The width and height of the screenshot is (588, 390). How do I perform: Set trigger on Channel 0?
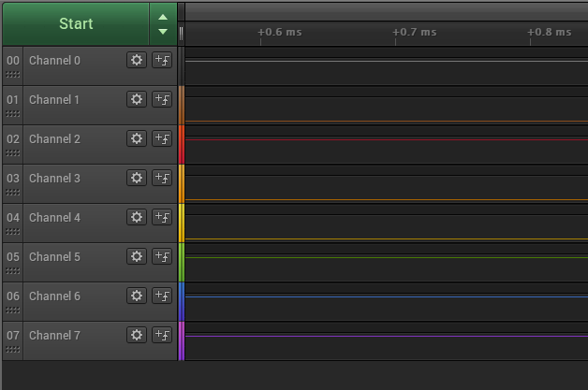(x=162, y=60)
